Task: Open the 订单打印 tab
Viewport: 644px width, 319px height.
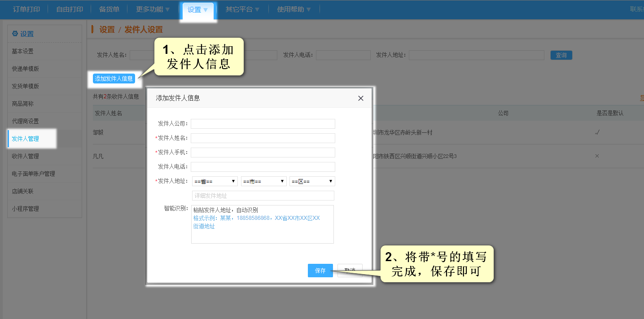Action: click(26, 9)
